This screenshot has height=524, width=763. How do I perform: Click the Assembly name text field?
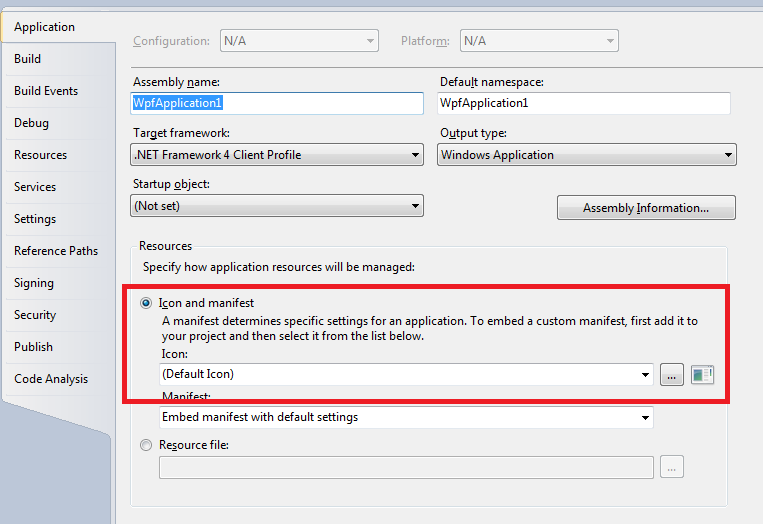click(277, 103)
